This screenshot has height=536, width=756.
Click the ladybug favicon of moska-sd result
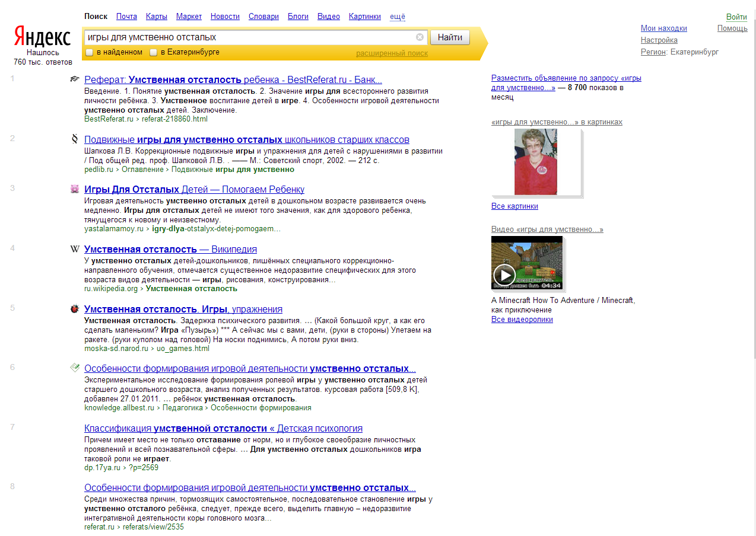click(75, 309)
